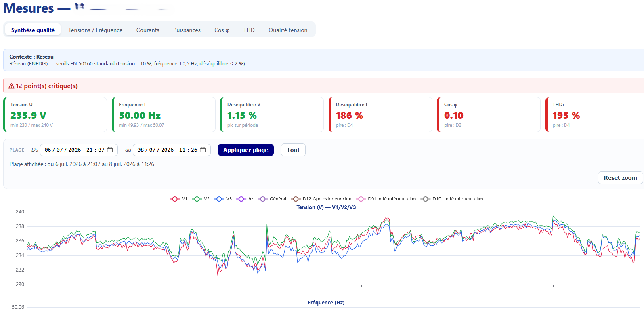Click the Tout range button
This screenshot has height=312, width=644.
pos(293,150)
